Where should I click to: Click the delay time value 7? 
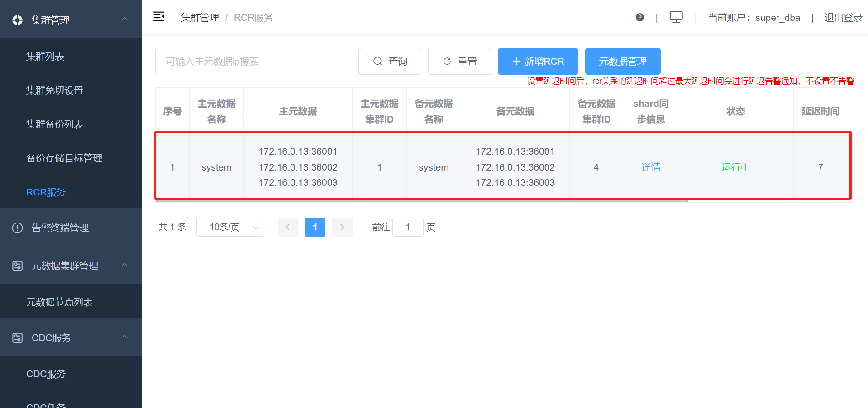(x=820, y=167)
